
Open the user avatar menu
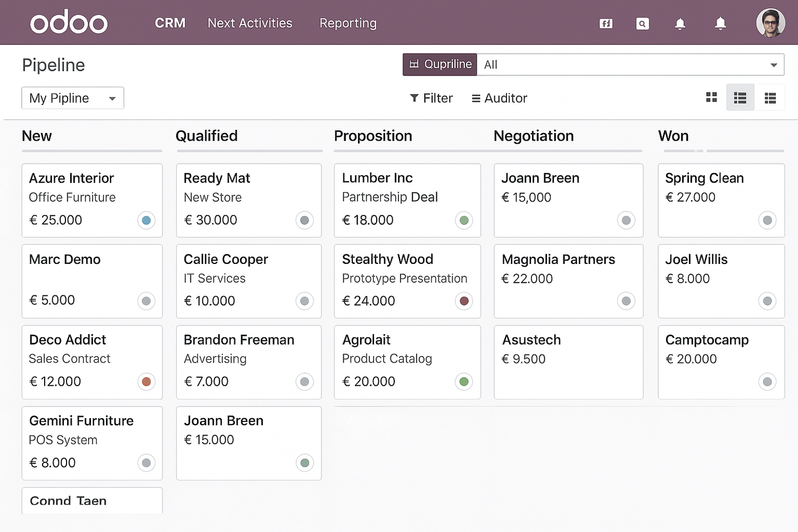(x=770, y=23)
